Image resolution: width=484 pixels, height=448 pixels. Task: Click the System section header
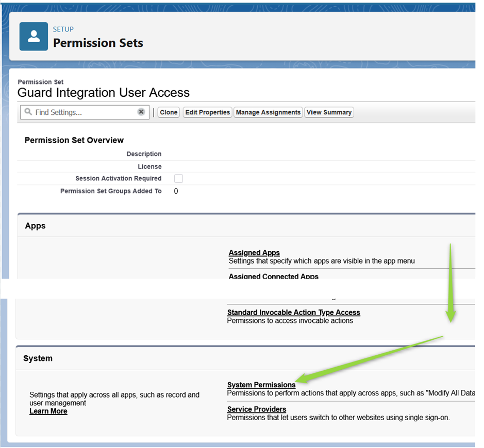tap(38, 358)
